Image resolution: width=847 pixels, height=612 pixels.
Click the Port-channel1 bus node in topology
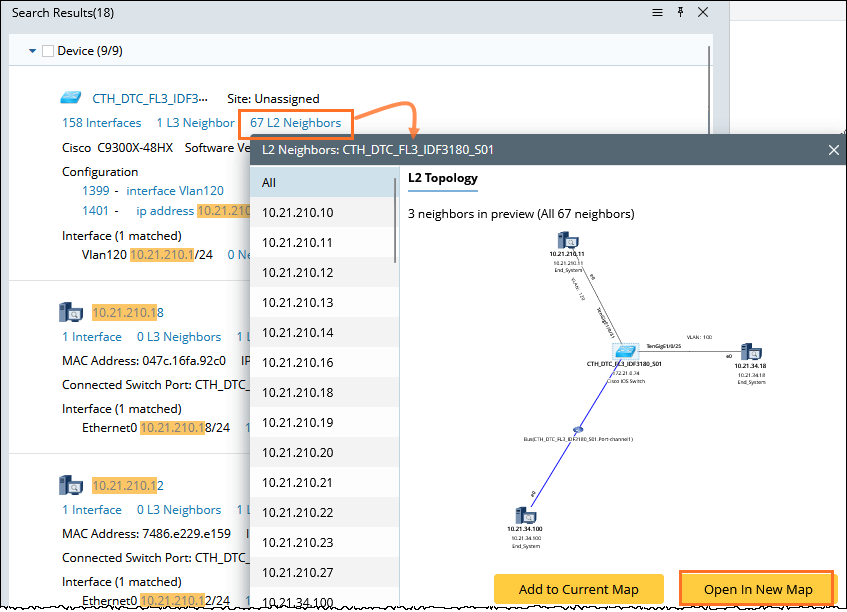[578, 430]
